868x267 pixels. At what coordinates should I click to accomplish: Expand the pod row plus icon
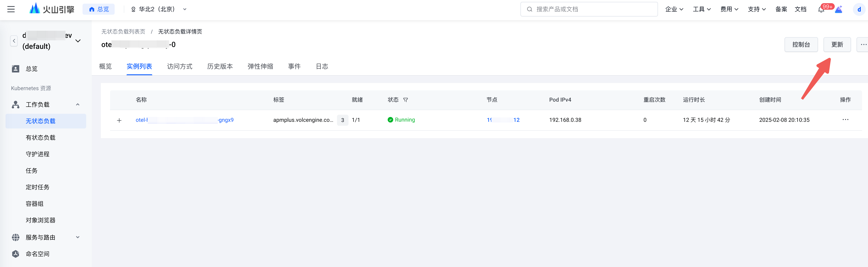pos(119,120)
